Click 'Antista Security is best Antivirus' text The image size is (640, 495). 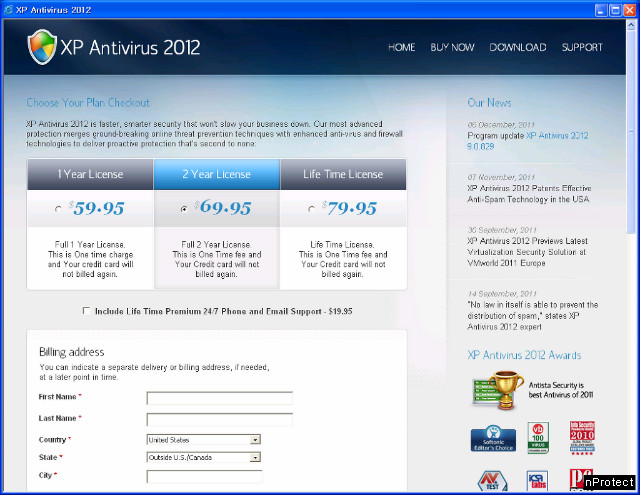(x=561, y=390)
